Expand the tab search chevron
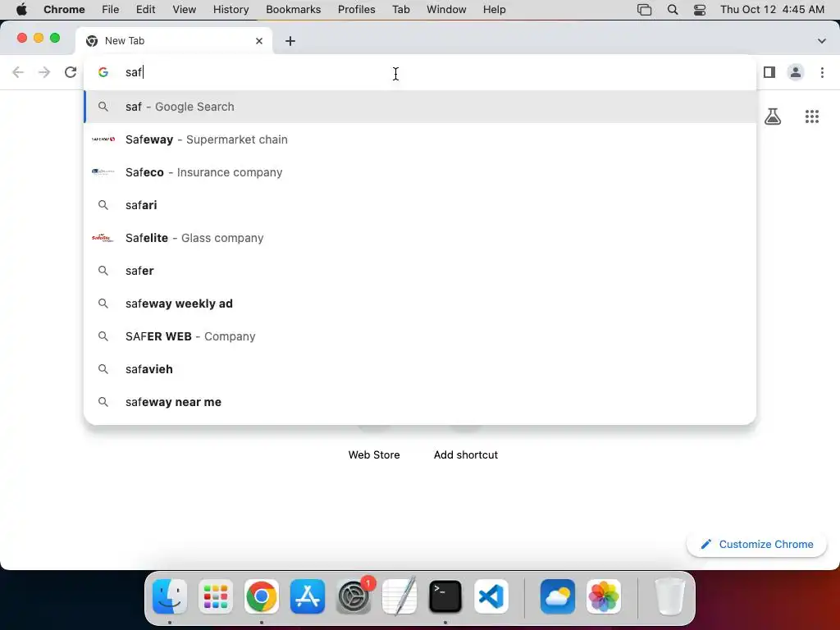The height and width of the screenshot is (630, 840). (x=822, y=41)
